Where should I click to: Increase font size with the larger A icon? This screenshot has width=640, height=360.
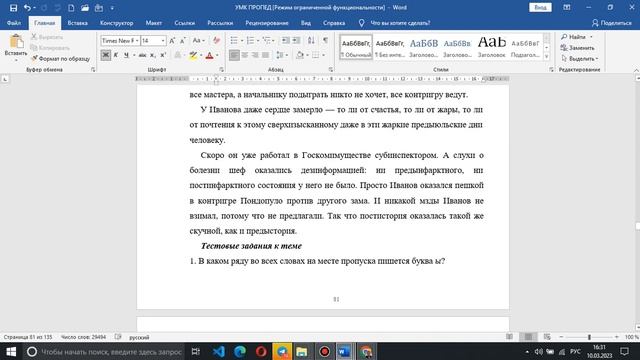click(x=172, y=40)
